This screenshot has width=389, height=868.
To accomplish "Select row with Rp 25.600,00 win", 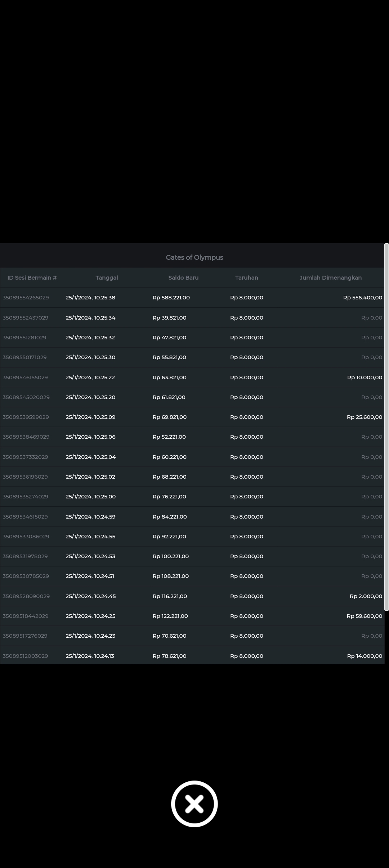I will (364, 417).
